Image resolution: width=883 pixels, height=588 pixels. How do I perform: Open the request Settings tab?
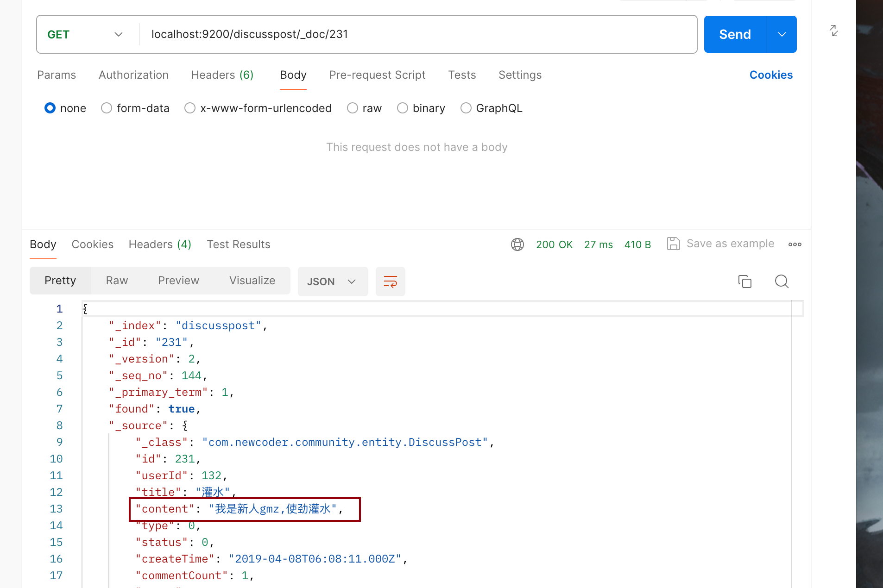point(520,75)
